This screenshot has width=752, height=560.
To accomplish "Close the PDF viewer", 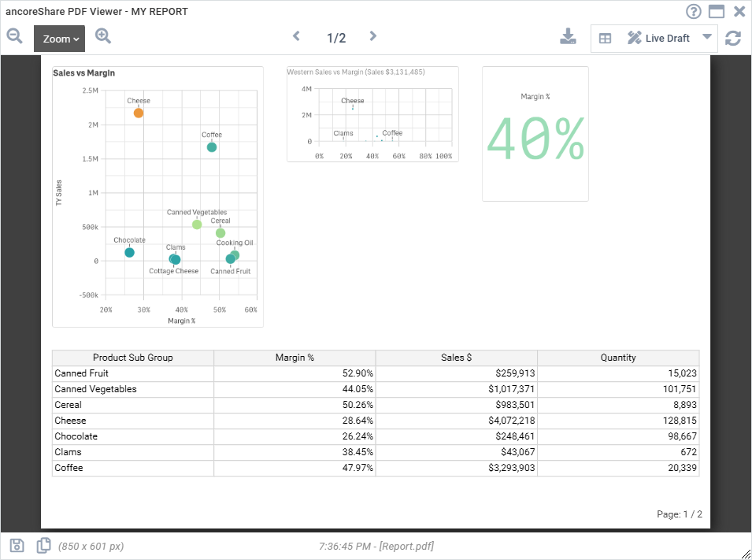I will (x=739, y=12).
